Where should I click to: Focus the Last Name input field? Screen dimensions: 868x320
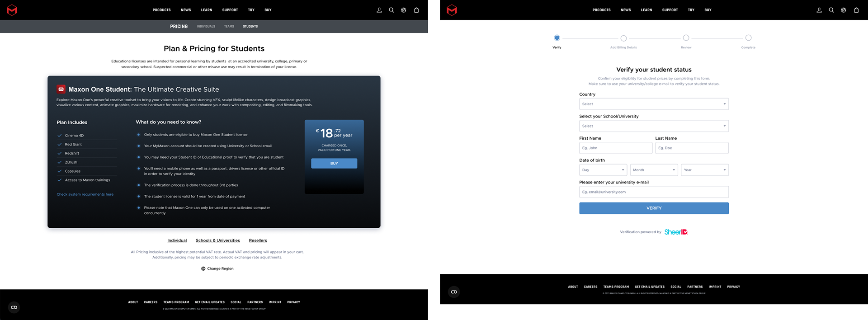point(692,148)
